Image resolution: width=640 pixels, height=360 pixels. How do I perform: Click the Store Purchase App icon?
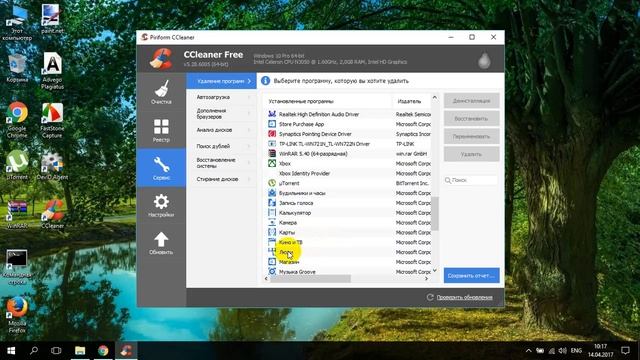pyautogui.click(x=272, y=124)
